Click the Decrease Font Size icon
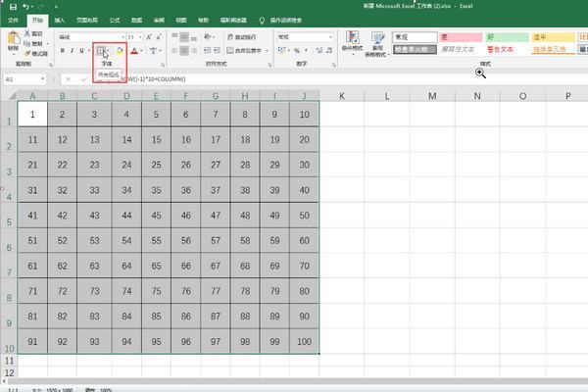The width and height of the screenshot is (588, 392). [x=159, y=37]
